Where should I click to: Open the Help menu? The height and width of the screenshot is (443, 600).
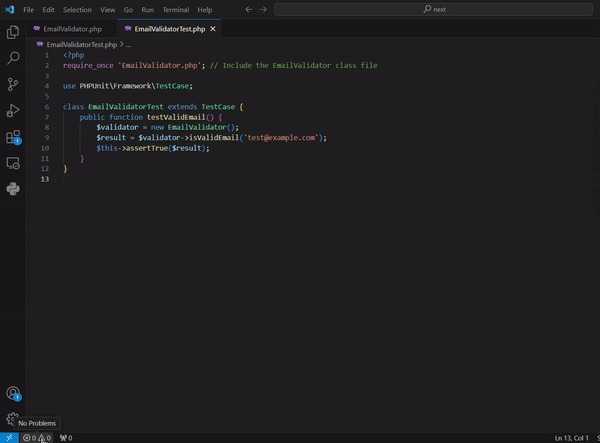205,10
